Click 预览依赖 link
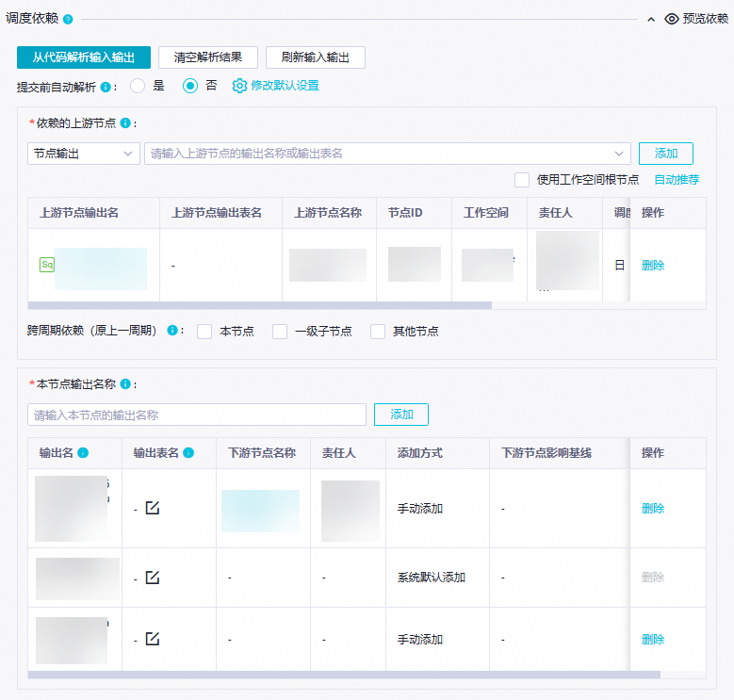This screenshot has width=734, height=700. click(x=706, y=19)
